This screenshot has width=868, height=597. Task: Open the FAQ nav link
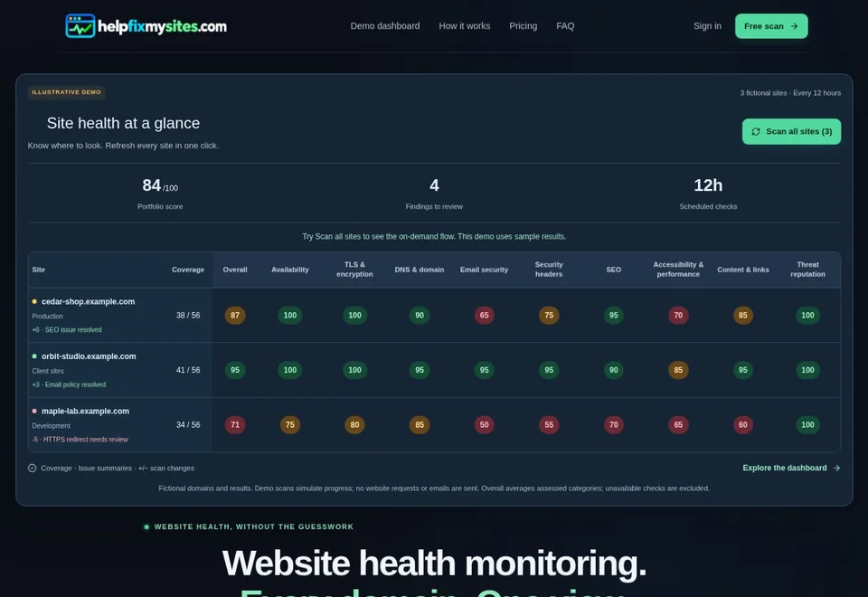point(565,26)
